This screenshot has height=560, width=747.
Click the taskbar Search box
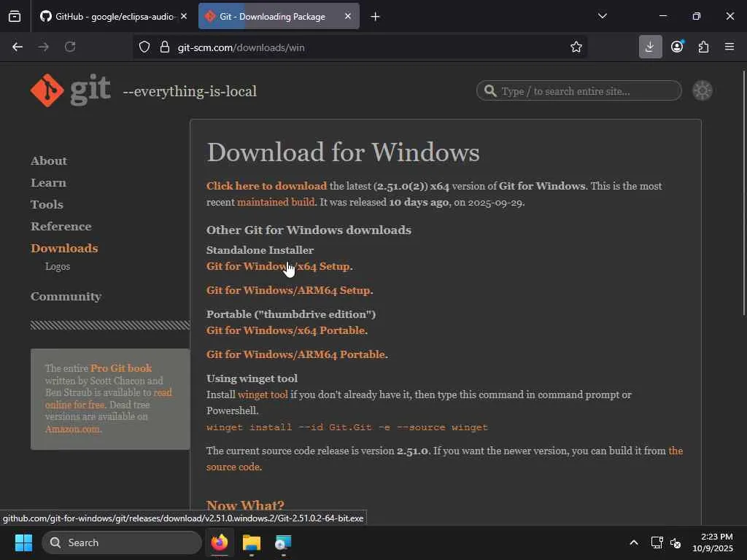[x=122, y=542]
